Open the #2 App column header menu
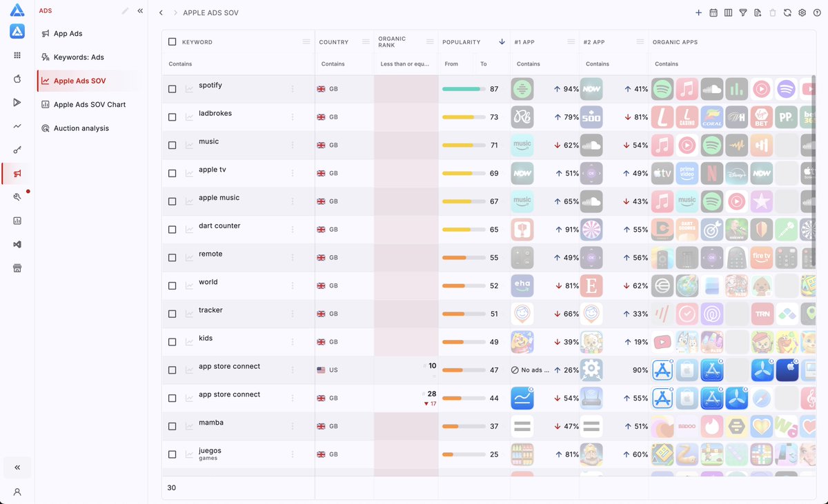828x504 pixels. pyautogui.click(x=640, y=42)
